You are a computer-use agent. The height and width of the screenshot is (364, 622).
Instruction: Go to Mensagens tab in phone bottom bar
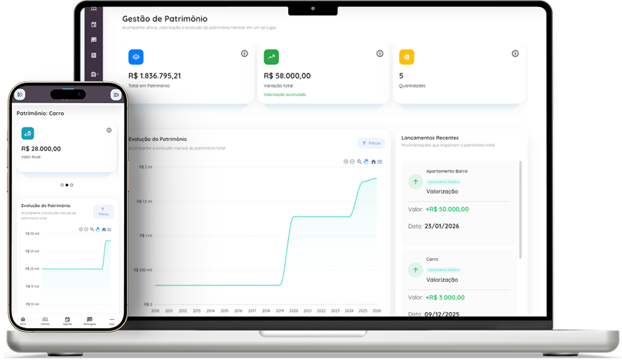(x=90, y=321)
